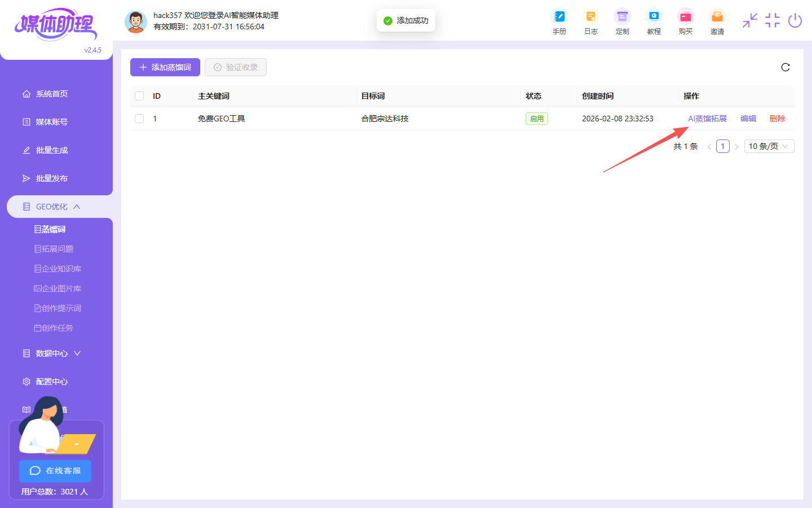
Task: Click the 启用 status tag
Action: coord(537,119)
